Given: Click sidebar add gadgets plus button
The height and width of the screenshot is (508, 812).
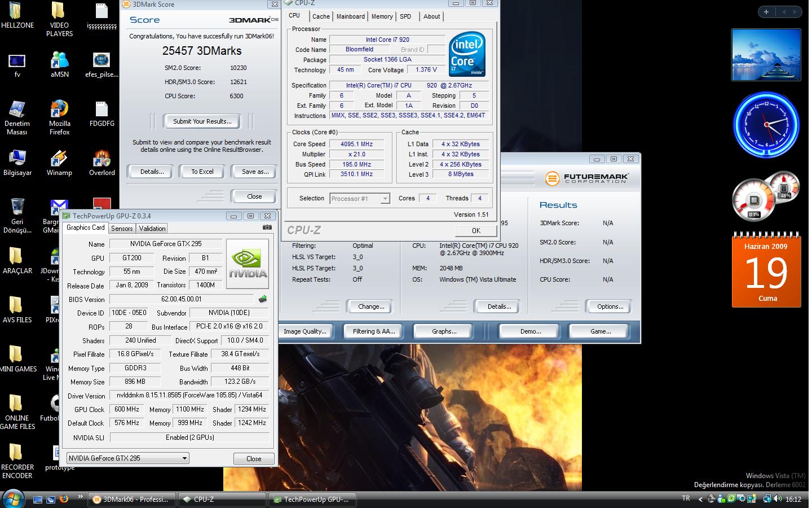Looking at the screenshot, I should click(766, 11).
